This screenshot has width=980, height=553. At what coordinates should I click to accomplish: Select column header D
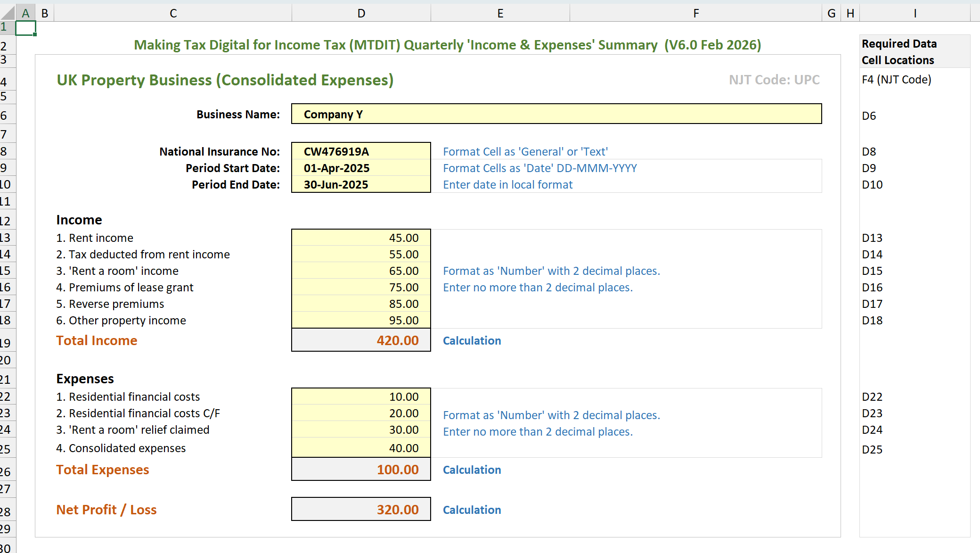tap(361, 13)
